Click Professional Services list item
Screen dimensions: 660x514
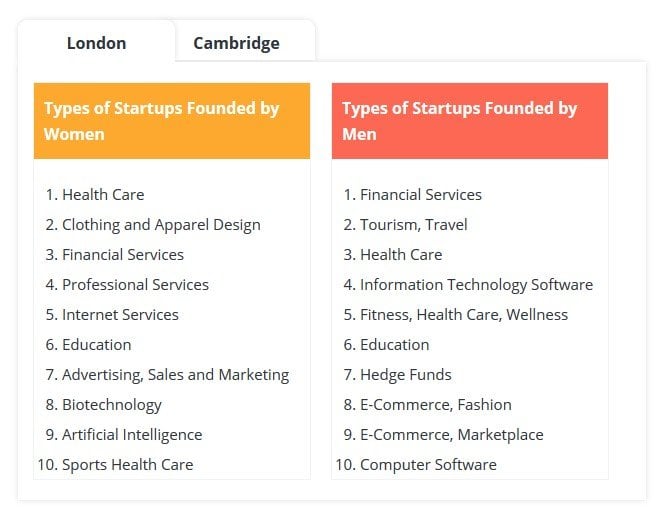coord(135,285)
